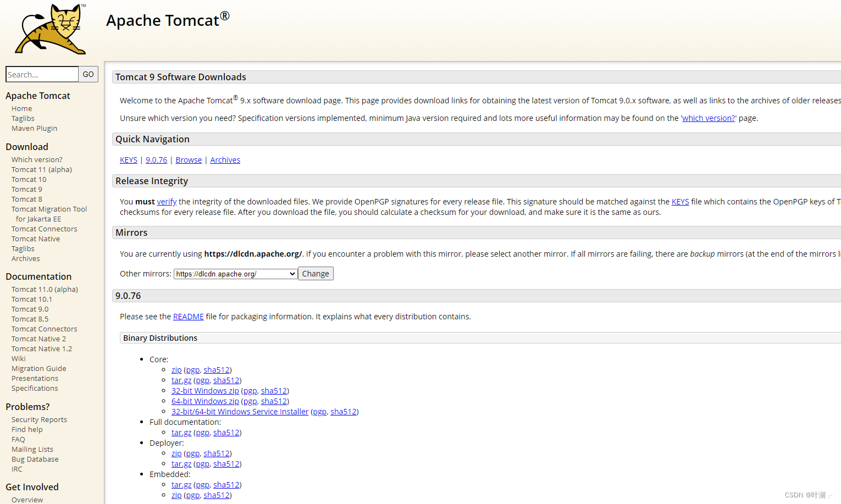Open the FAQ sidebar entry
The image size is (841, 504).
18,439
